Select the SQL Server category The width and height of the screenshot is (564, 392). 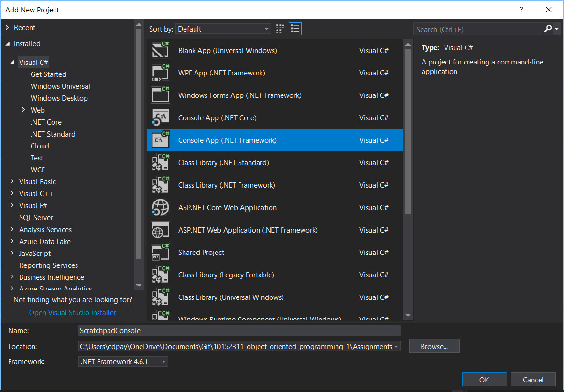click(36, 217)
